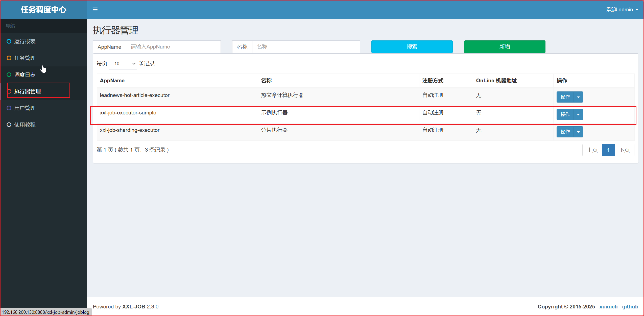The height and width of the screenshot is (316, 644).
Task: Toggle the sidebar with hamburger icon
Action: tap(95, 10)
